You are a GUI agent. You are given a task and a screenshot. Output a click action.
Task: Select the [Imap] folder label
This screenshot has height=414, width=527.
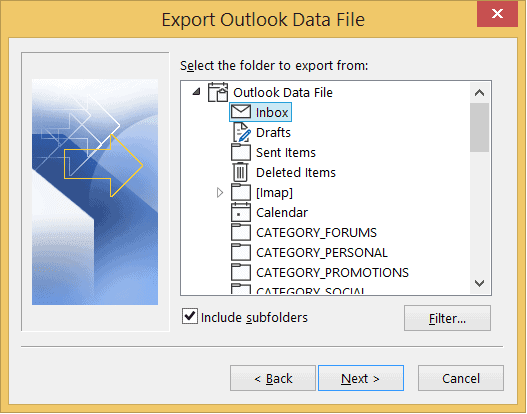point(274,193)
